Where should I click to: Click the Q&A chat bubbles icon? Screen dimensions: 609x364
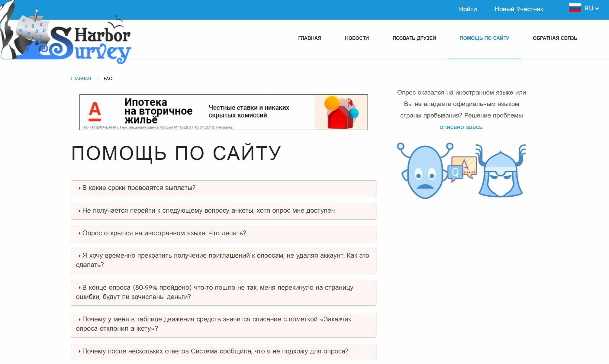coord(462,169)
